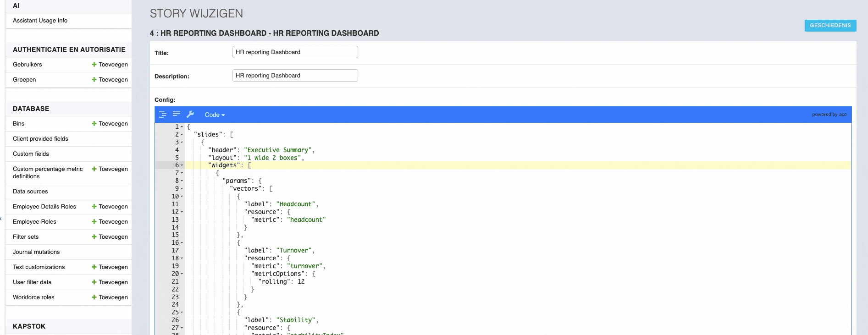
Task: Click the green plus icon next to Bins
Action: [94, 124]
